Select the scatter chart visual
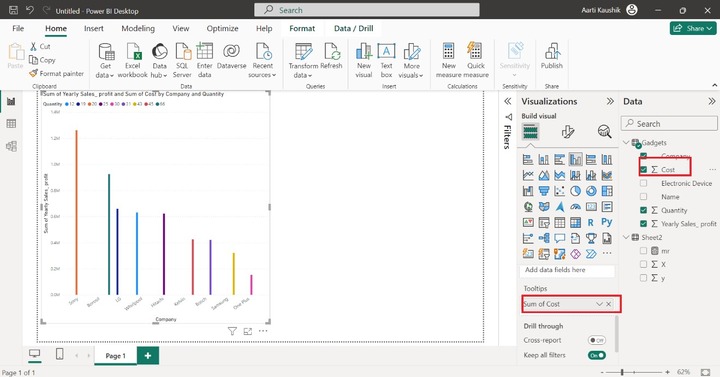The image size is (720, 377). 559,191
